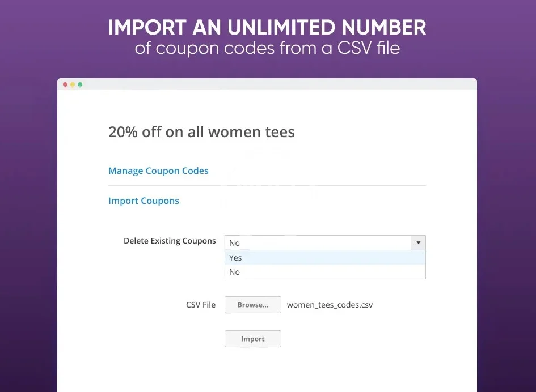Click the purple background outside the window
The width and height of the screenshot is (536, 392).
[28, 227]
